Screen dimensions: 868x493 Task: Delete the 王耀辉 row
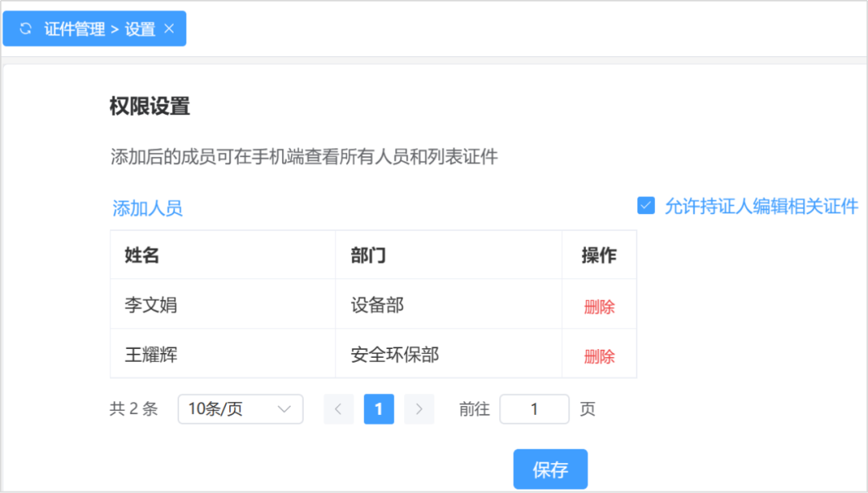pos(599,356)
